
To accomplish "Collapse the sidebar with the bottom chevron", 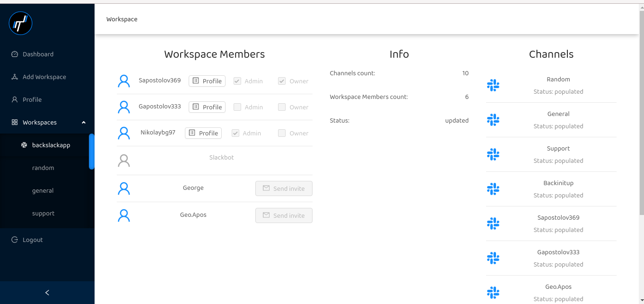I will coord(47,293).
